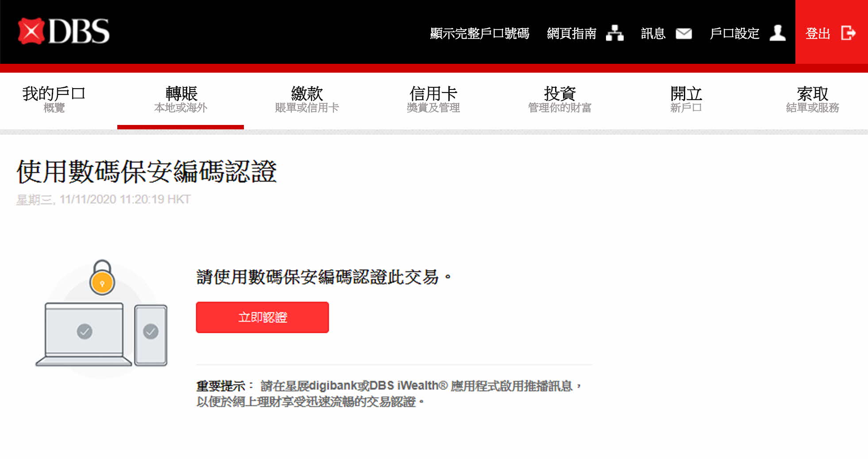
Task: Click the checkmark on the phone graphic
Action: pyautogui.click(x=151, y=331)
